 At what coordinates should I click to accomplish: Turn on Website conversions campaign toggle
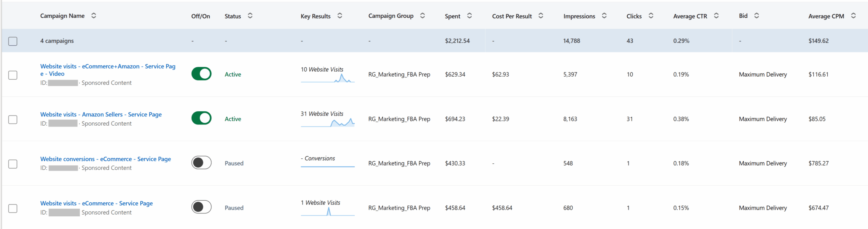click(x=201, y=163)
